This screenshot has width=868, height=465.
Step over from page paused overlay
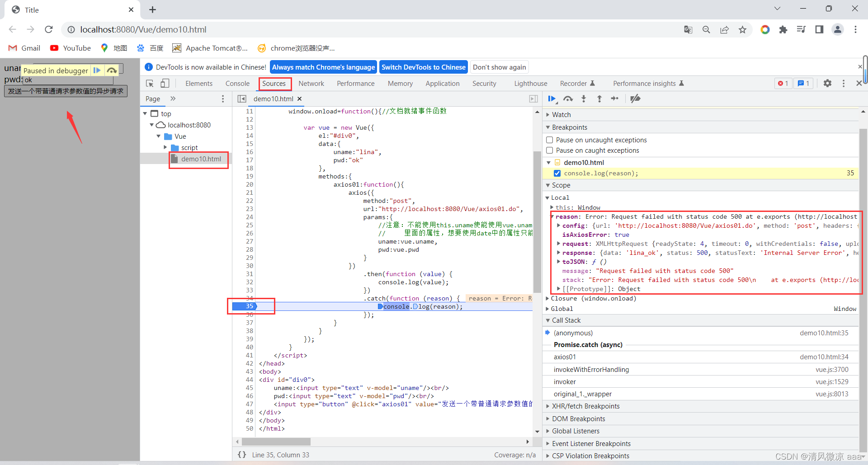(112, 70)
